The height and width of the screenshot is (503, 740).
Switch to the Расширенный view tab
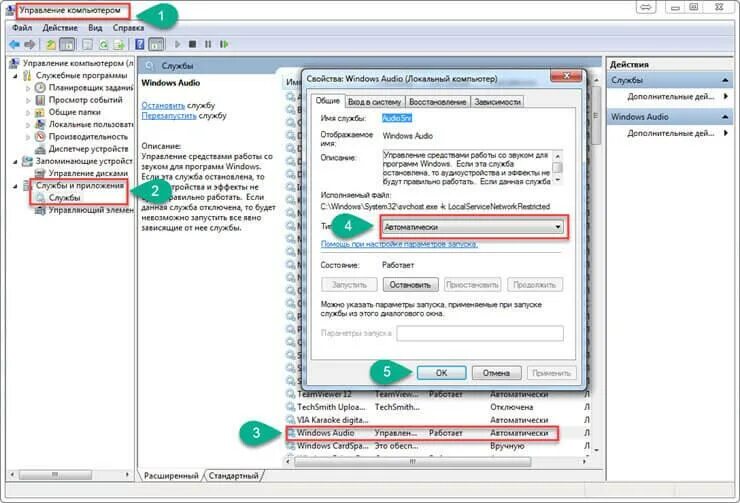click(x=171, y=476)
